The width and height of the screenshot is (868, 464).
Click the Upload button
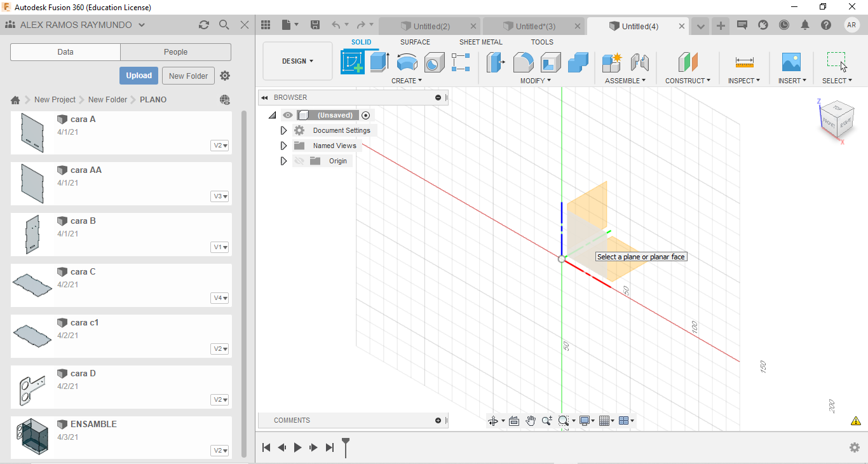point(139,76)
